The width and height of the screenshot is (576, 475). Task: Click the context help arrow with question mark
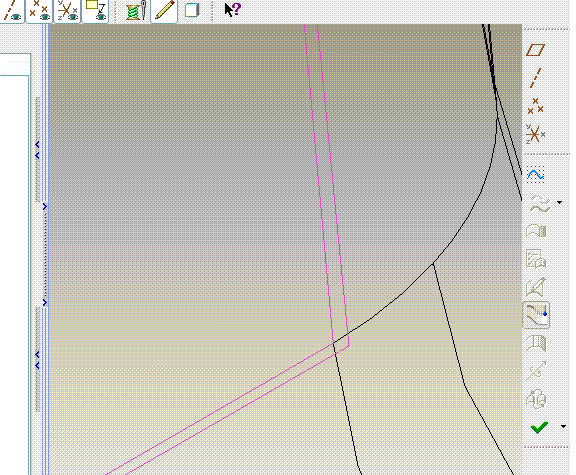232,10
